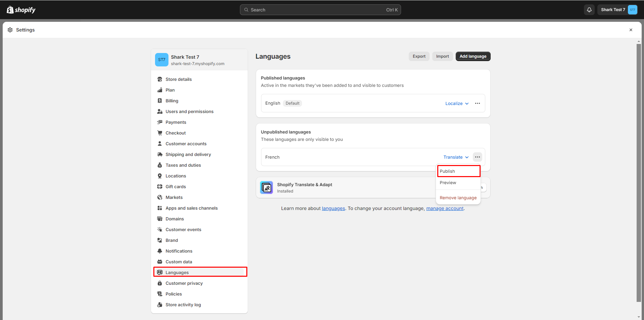This screenshot has width=644, height=320.
Task: Open the Shopify Translate & Adapt app icon
Action: click(266, 188)
